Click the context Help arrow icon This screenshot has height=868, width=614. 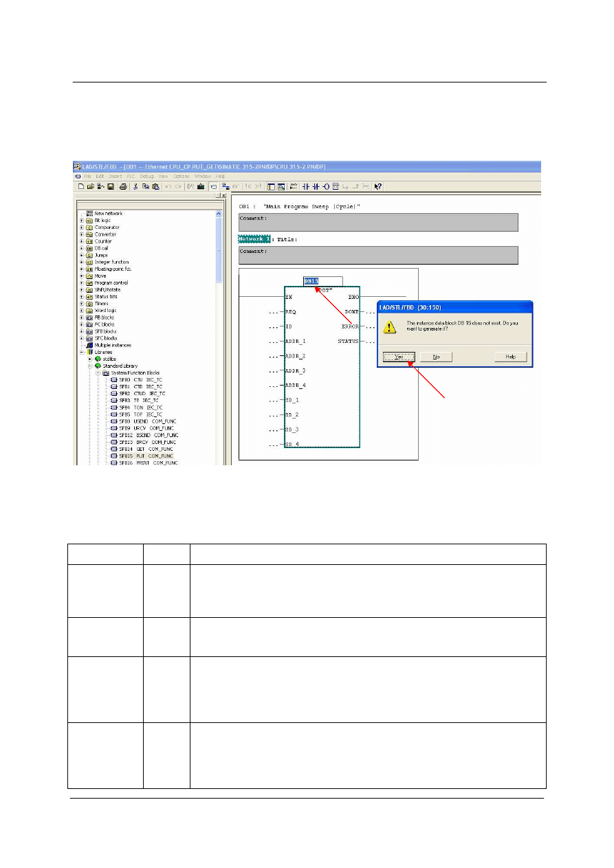tap(377, 186)
